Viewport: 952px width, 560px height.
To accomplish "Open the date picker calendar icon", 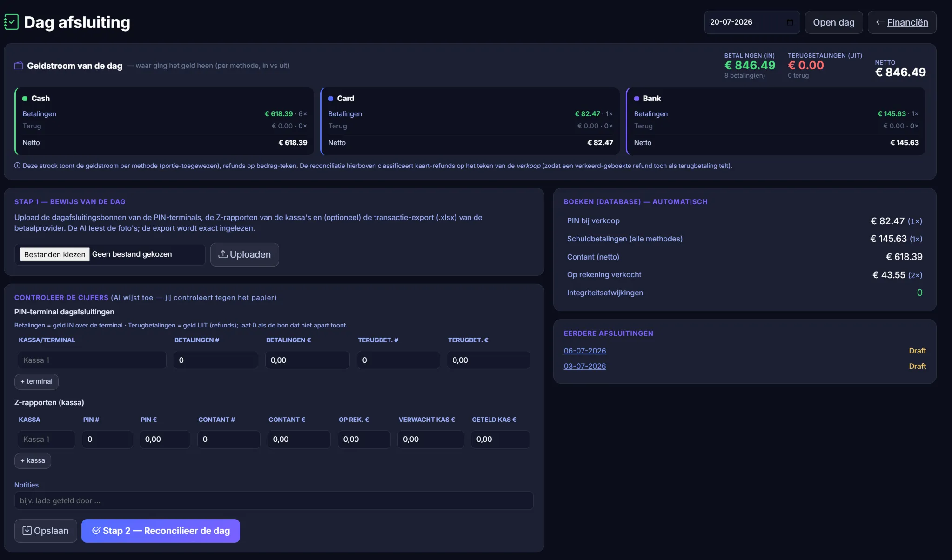I will [790, 22].
